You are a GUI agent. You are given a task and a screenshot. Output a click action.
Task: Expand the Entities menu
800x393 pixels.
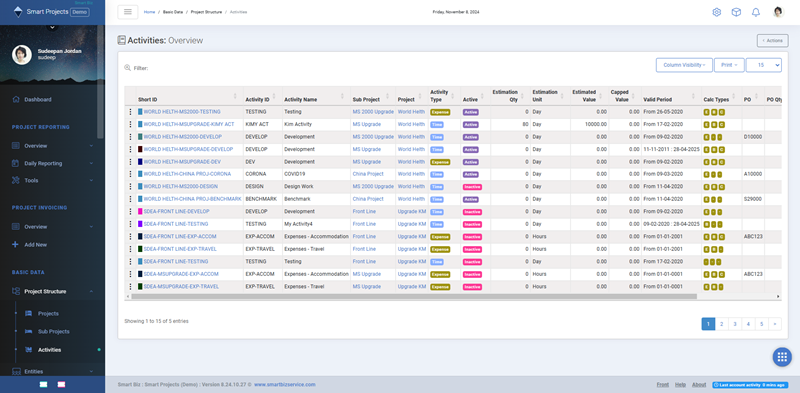(91, 372)
